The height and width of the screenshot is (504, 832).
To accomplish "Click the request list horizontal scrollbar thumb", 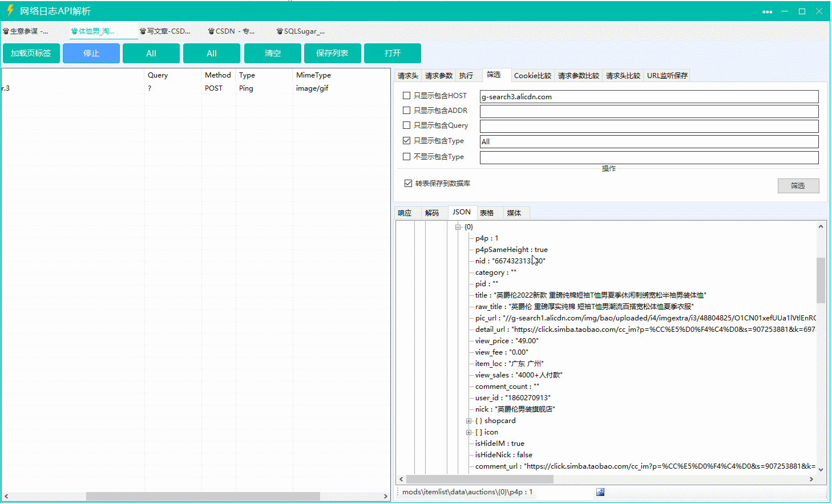I will coord(203,497).
